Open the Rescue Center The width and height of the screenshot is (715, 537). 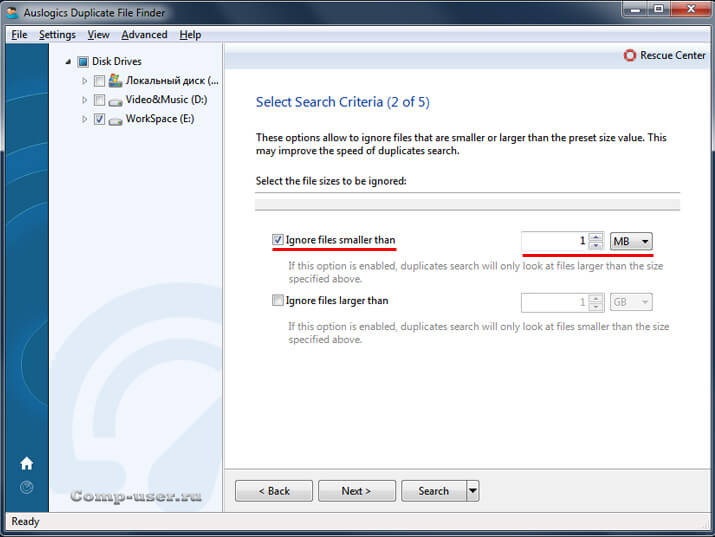click(664, 55)
